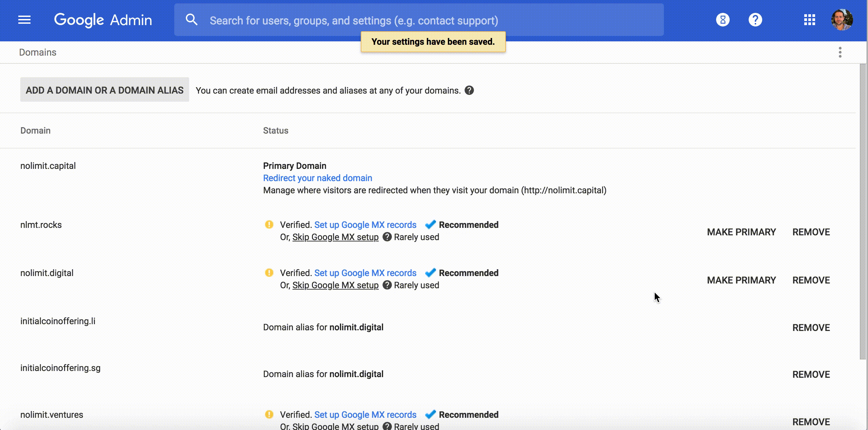Click the Domains breadcrumb title
The image size is (868, 430).
pos(38,52)
